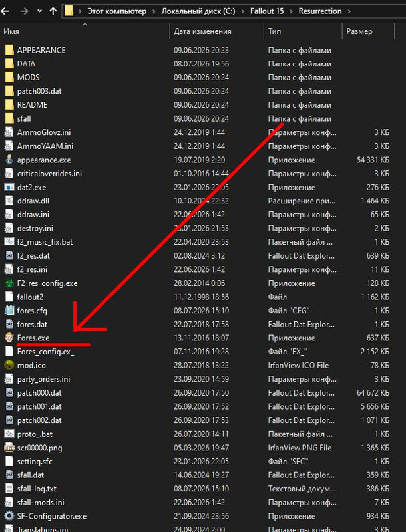Go up one folder level arrow
The height and width of the screenshot is (532, 406).
53,11
